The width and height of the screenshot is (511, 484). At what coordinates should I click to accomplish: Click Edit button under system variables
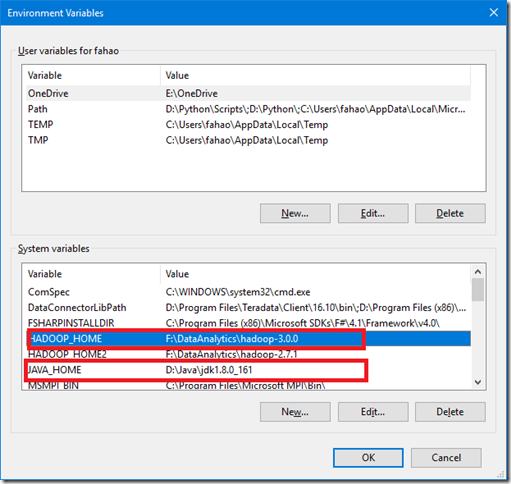pos(373,412)
